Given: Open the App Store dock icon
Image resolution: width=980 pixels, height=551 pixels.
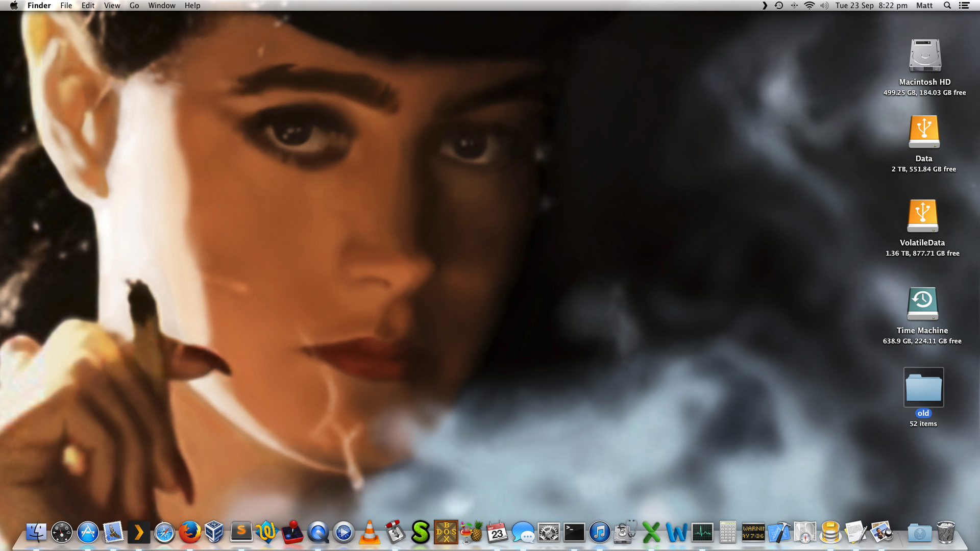Looking at the screenshot, I should click(x=88, y=533).
